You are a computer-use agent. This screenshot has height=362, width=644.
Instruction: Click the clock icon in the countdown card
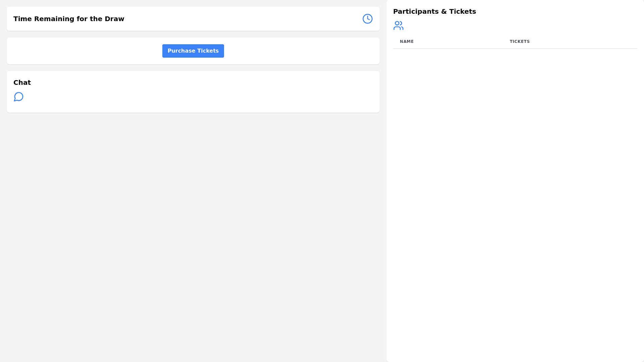[367, 19]
